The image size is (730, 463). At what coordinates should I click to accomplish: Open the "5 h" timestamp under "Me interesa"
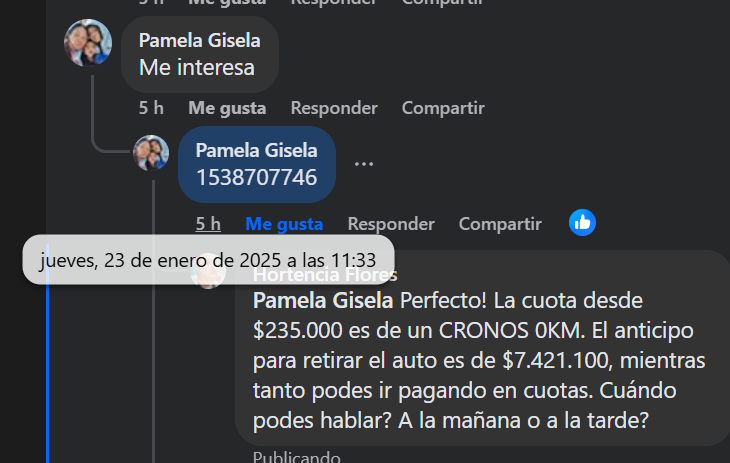151,107
